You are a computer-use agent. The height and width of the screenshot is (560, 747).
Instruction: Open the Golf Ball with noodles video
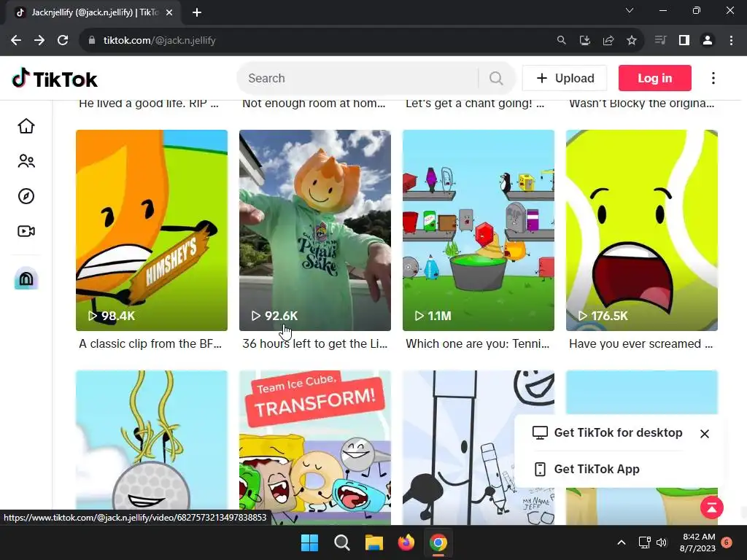152,448
